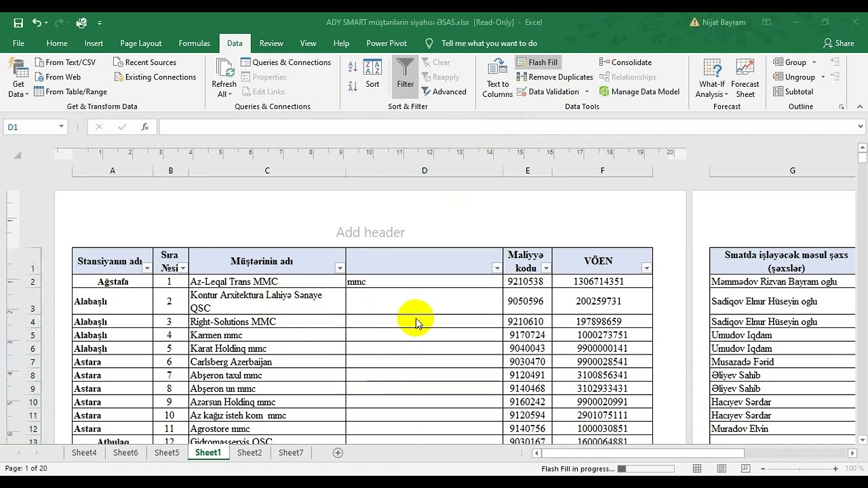The height and width of the screenshot is (488, 868).
Task: Select cell containing Carlsberg Azerbaijan
Action: [267, 362]
